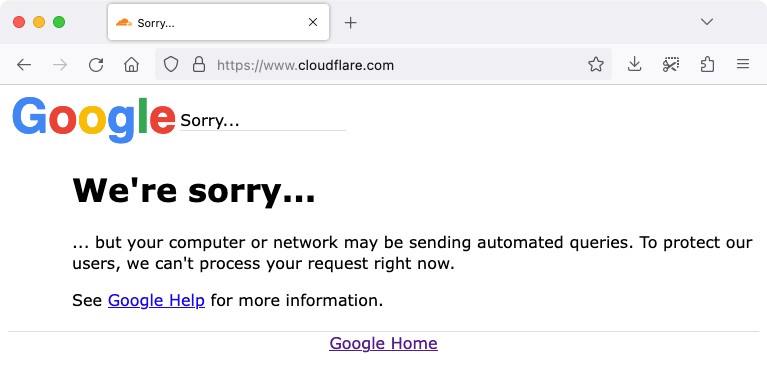Click the colorful Google logo

tap(94, 119)
